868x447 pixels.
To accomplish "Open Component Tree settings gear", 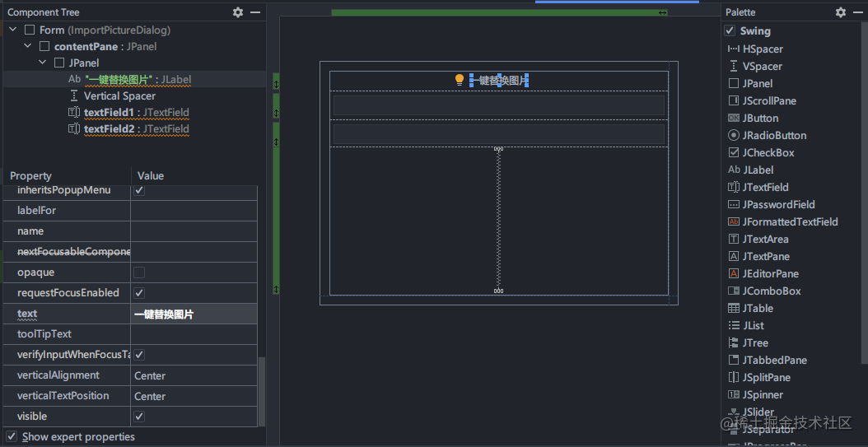I will tap(238, 12).
